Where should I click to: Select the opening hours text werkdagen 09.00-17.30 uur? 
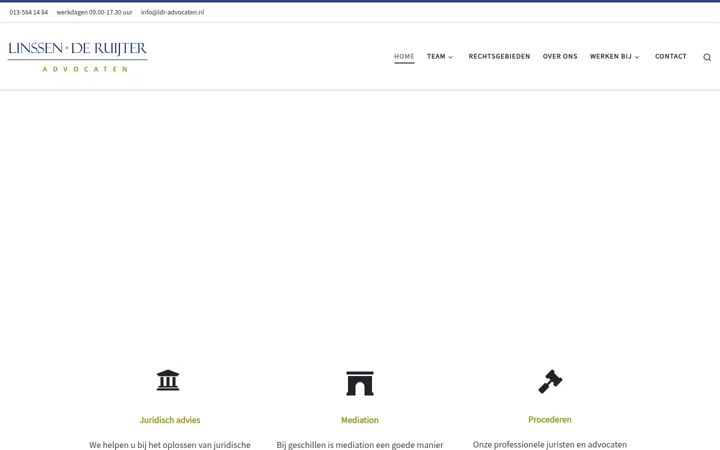pos(94,12)
